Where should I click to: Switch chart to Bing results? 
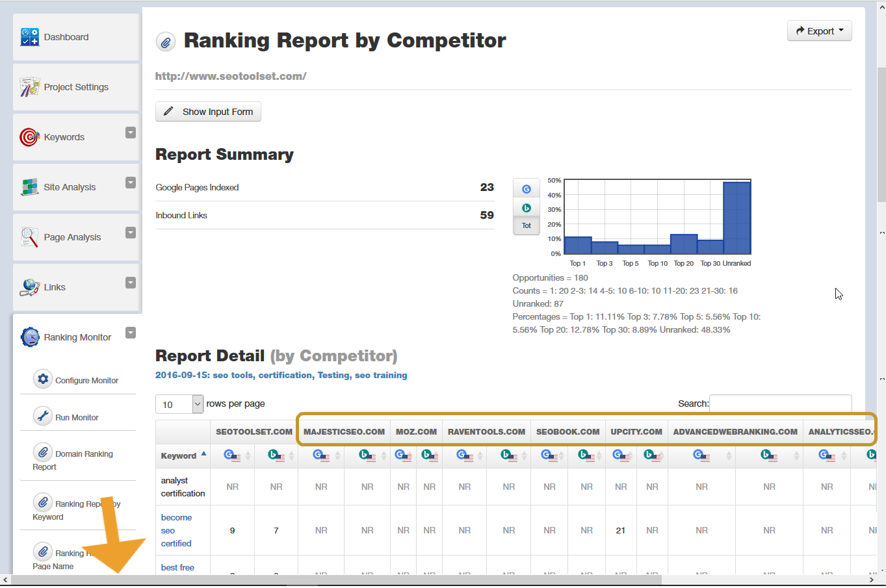[x=527, y=208]
